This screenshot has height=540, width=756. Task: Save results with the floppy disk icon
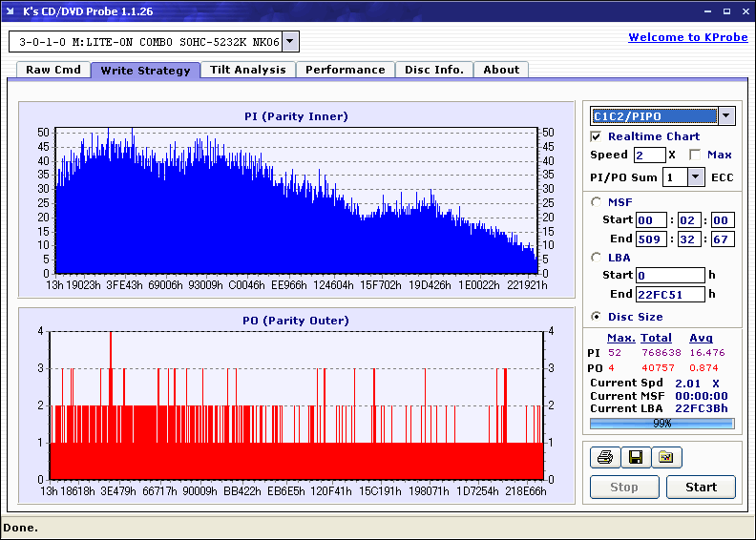click(635, 458)
